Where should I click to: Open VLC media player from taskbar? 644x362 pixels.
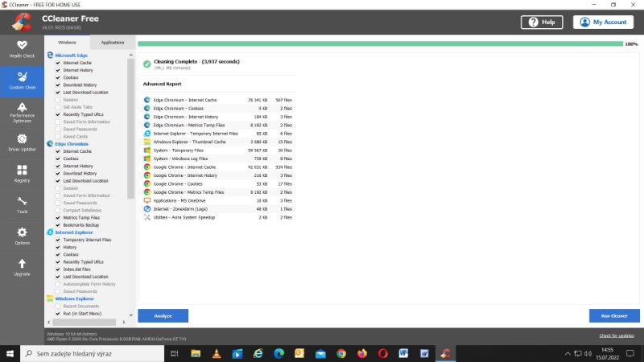point(216,353)
